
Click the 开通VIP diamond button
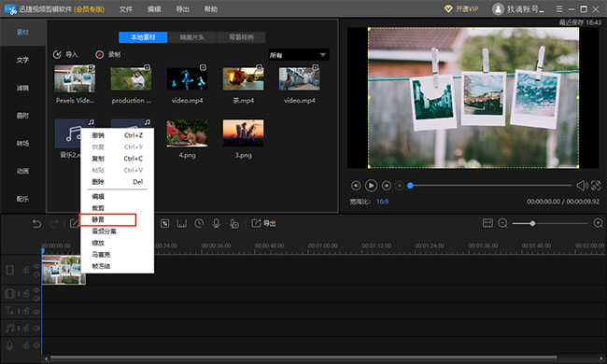pos(461,9)
